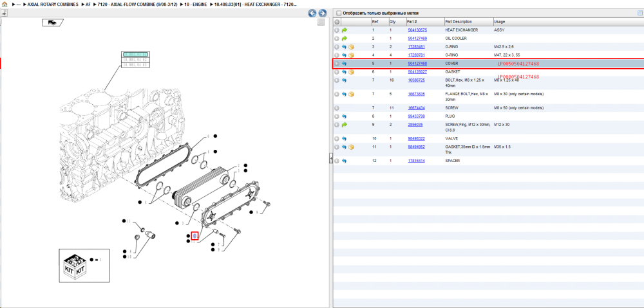Go to the home catalog icon
Image resolution: width=644 pixels, height=308 pixels.
point(5,4)
